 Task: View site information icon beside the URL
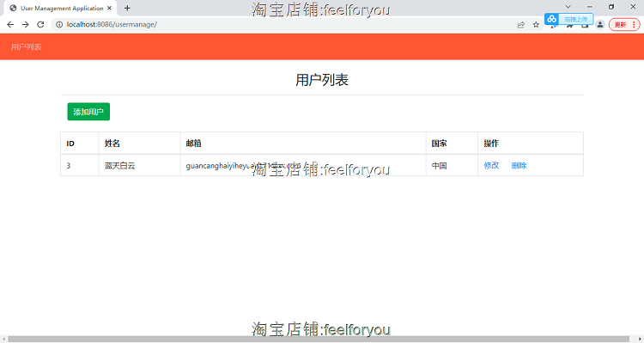[x=59, y=25]
